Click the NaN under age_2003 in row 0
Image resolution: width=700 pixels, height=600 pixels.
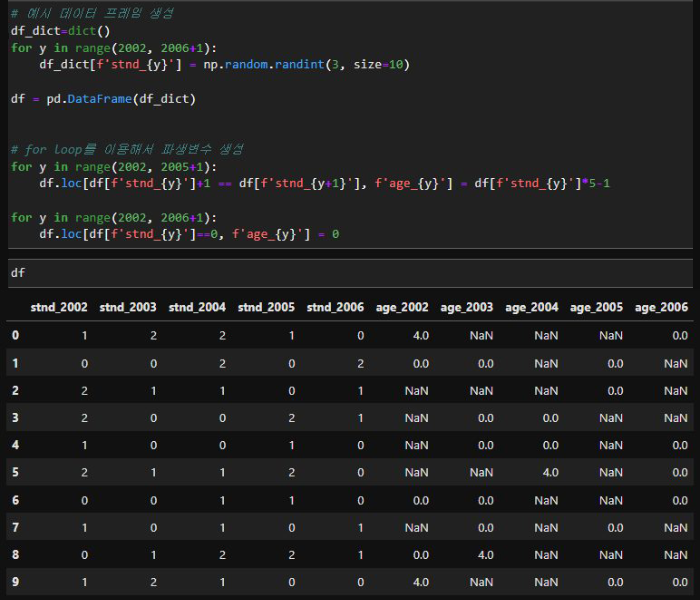pos(481,335)
